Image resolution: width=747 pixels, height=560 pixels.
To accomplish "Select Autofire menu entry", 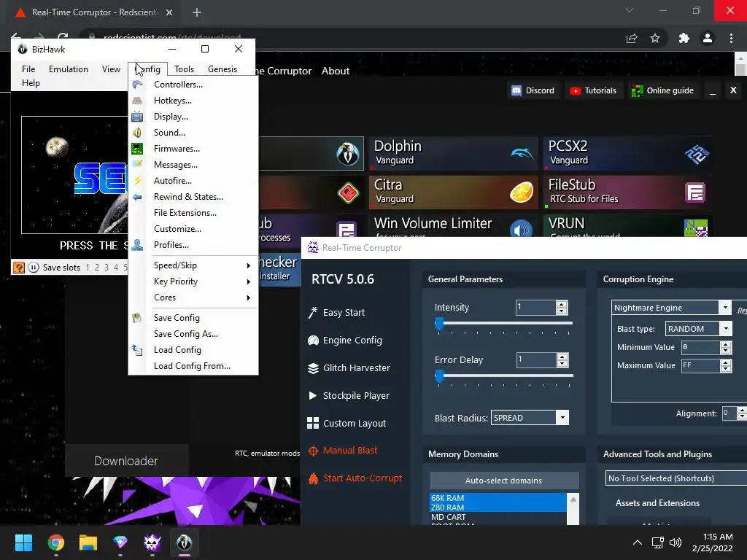I will (193, 181).
